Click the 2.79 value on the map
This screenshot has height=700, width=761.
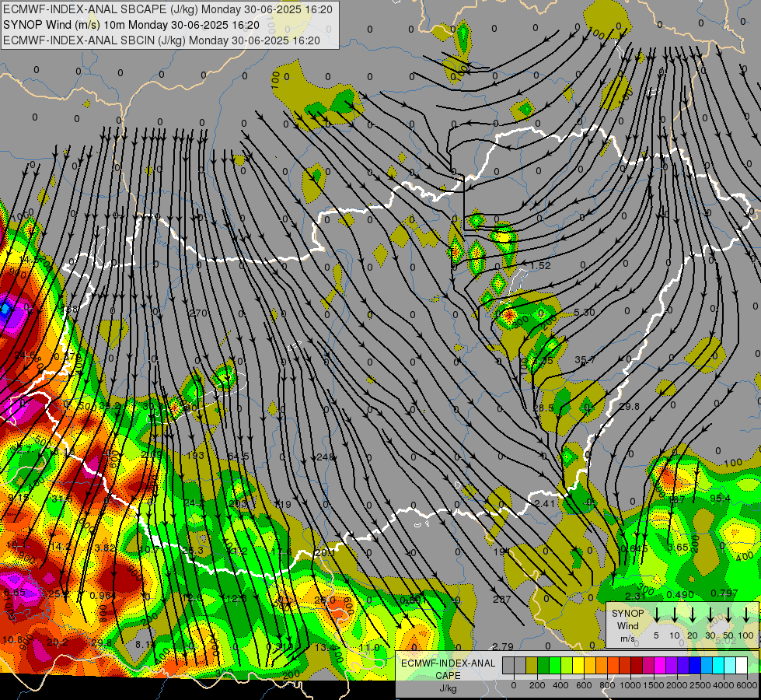(503, 646)
